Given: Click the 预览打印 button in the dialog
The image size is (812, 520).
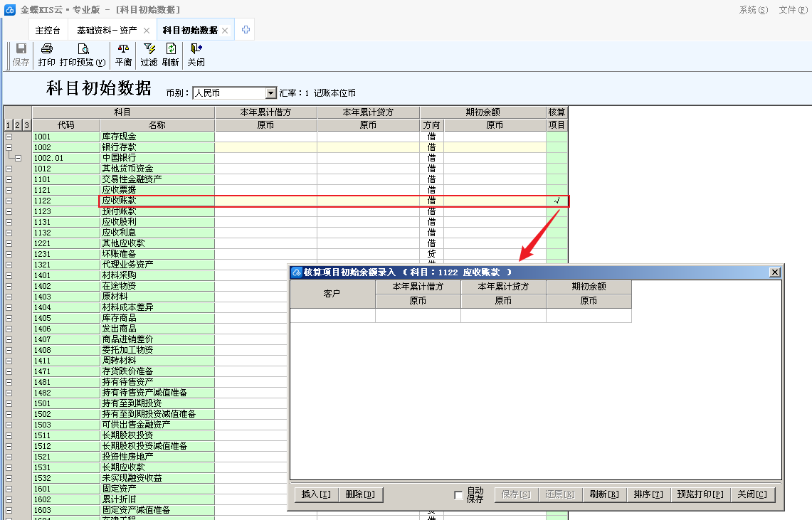Looking at the screenshot, I should pyautogui.click(x=700, y=494).
